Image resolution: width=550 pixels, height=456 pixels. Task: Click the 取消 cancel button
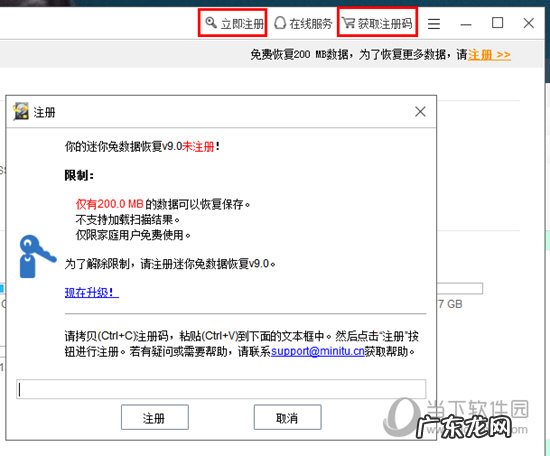point(288,417)
